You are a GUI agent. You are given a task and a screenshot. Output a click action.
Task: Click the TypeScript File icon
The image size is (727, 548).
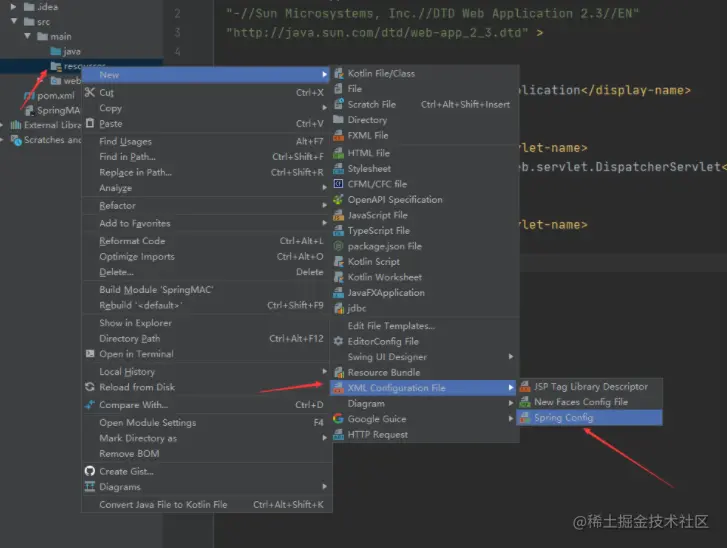click(x=339, y=230)
